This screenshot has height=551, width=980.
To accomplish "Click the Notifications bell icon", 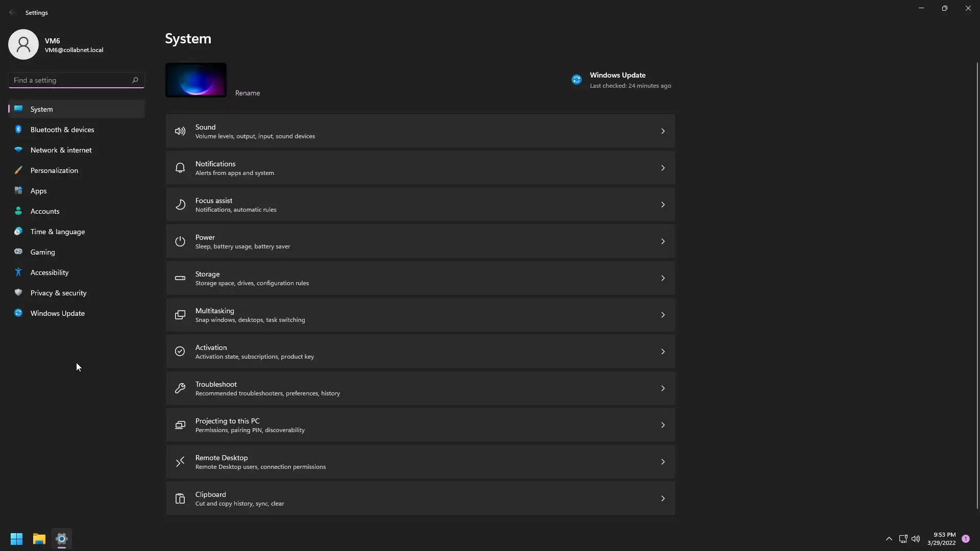I will tap(180, 168).
